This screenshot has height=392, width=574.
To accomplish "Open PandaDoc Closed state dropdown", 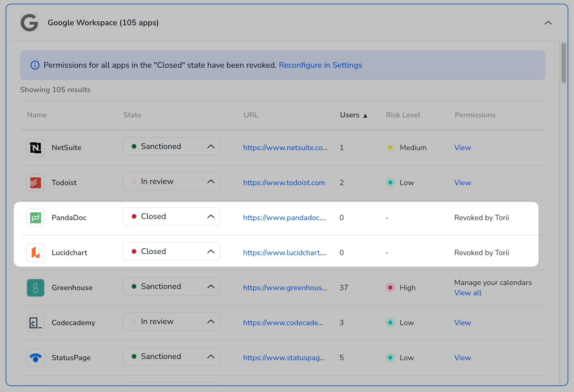I will click(171, 216).
